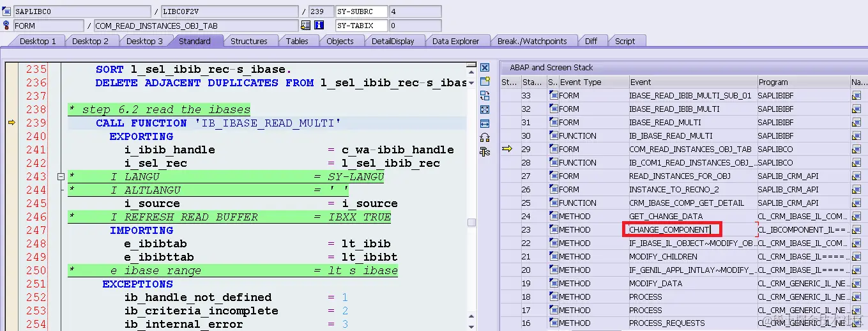Click navigation icon in row 25 Na... column

[856, 203]
